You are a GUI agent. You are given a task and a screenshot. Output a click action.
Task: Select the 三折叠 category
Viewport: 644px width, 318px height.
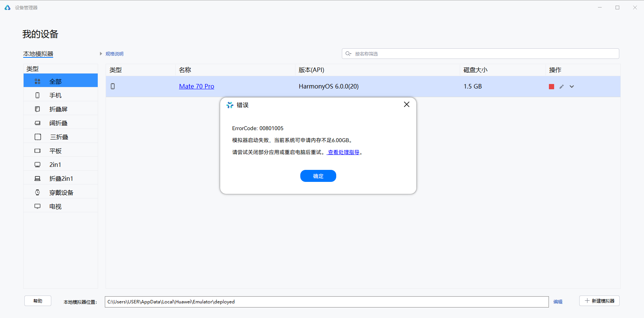[61, 137]
